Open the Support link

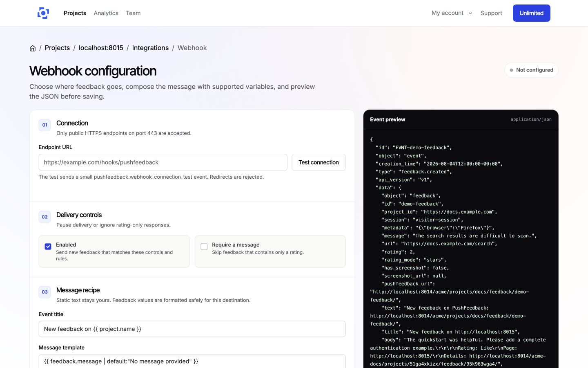click(491, 13)
